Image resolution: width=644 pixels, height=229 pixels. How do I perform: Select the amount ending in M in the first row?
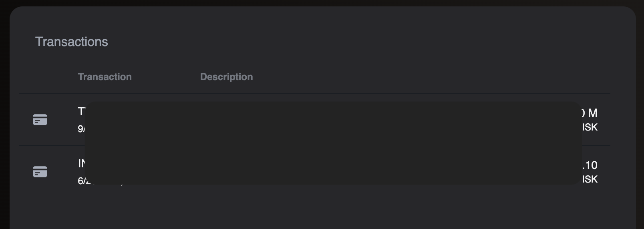click(590, 113)
